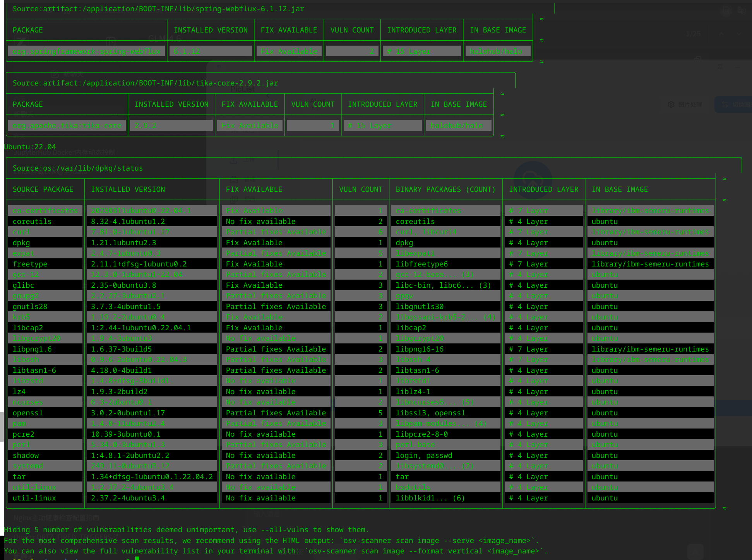The height and width of the screenshot is (560, 752).
Task: Click the image processing gear icon
Action: 671,104
